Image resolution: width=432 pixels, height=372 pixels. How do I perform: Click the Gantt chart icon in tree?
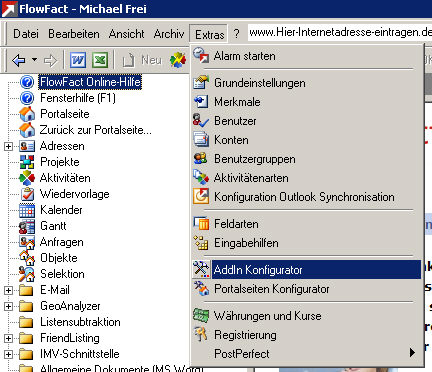(x=27, y=226)
